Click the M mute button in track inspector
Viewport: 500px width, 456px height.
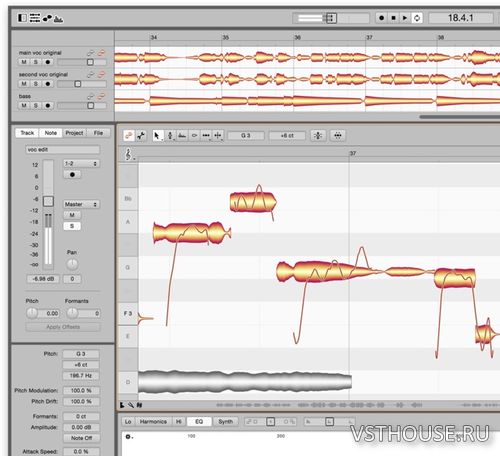pyautogui.click(x=72, y=215)
